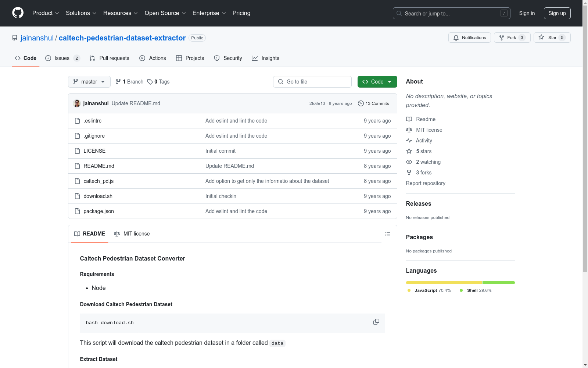Switch to the Actions tab
Image resolution: width=588 pixels, height=368 pixels.
(x=153, y=58)
